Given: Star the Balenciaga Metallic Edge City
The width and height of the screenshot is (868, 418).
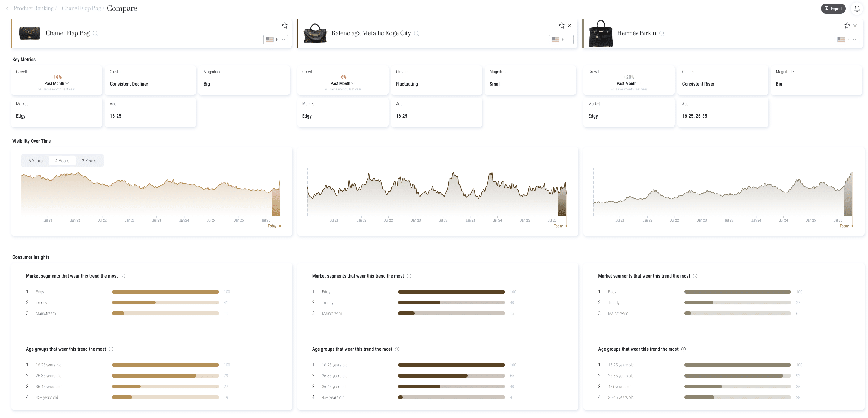Looking at the screenshot, I should [x=561, y=26].
